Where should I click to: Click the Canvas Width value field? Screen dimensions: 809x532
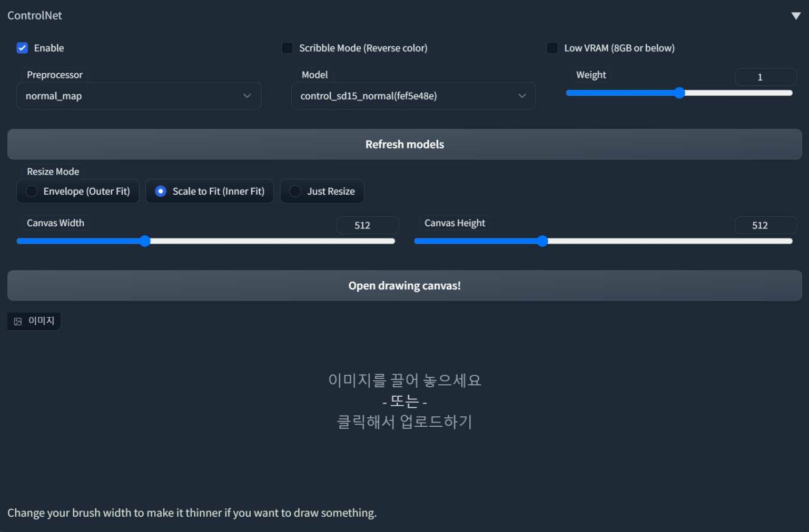point(368,225)
